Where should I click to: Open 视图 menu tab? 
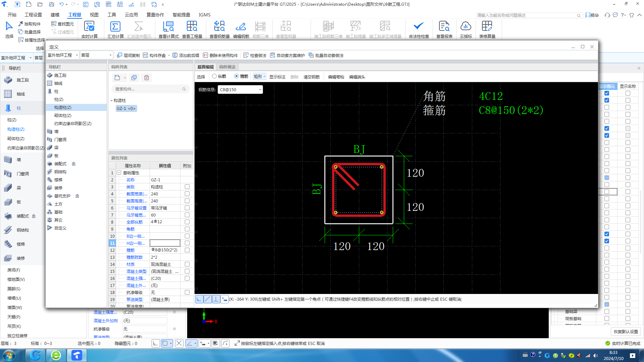click(x=94, y=15)
